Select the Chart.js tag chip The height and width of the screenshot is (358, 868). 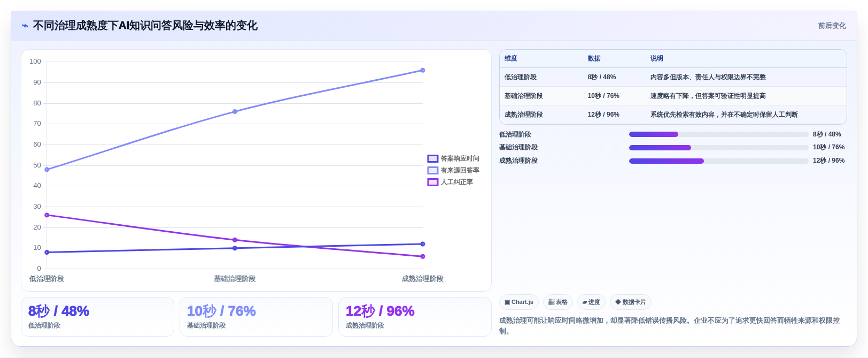519,302
